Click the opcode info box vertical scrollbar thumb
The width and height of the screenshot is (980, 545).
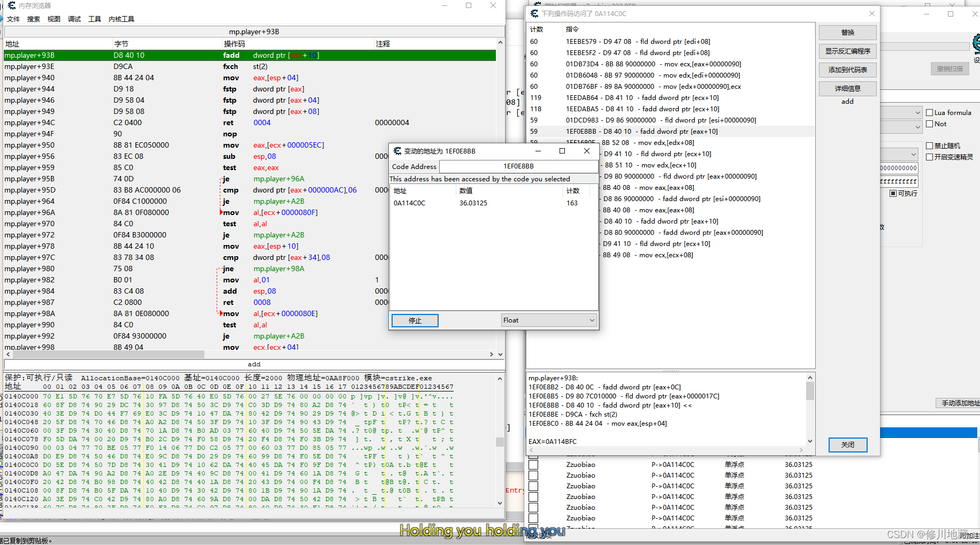tap(810, 391)
